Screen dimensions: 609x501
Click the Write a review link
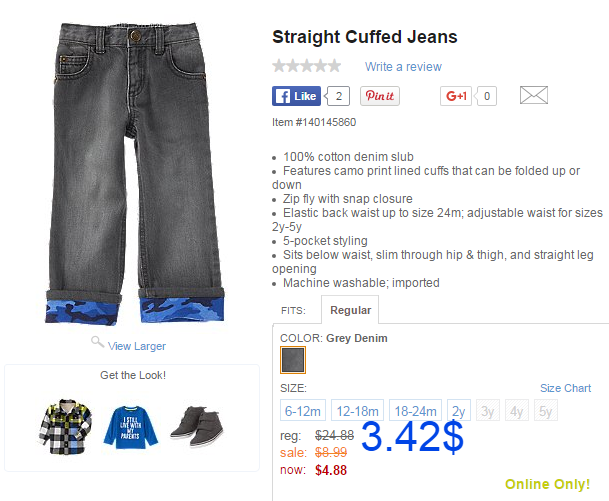click(403, 66)
